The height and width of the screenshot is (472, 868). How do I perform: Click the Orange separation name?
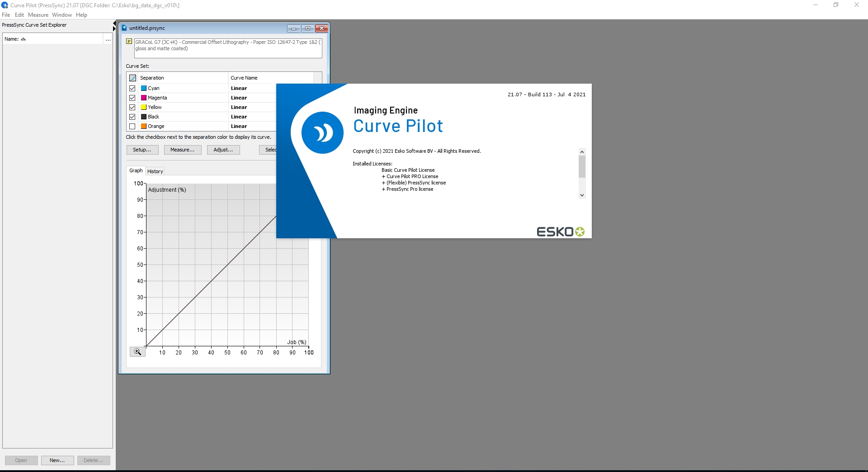[156, 126]
